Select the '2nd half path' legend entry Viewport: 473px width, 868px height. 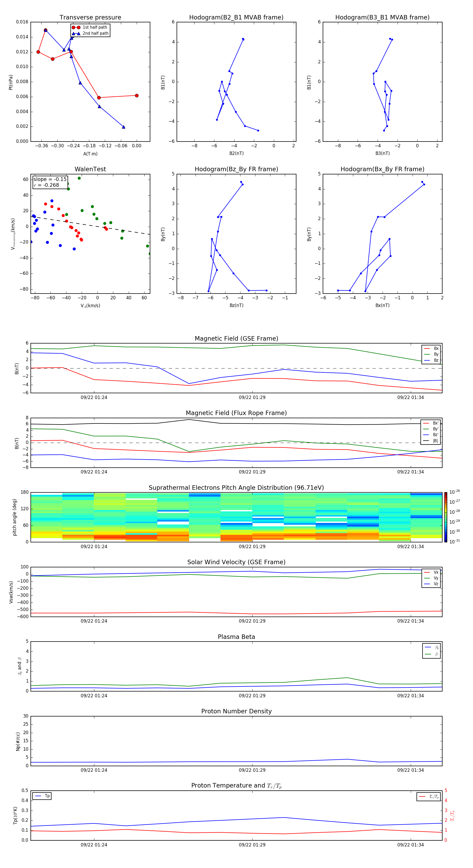(x=90, y=33)
